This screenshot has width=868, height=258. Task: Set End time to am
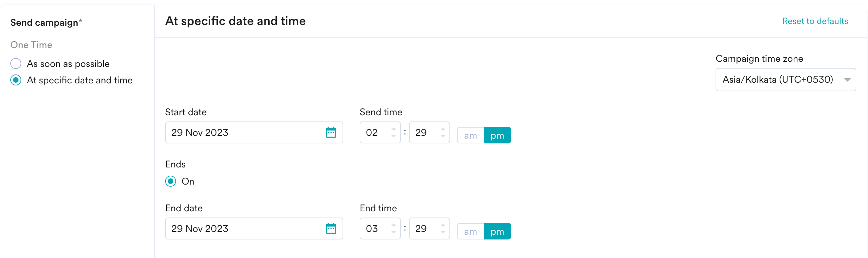470,232
